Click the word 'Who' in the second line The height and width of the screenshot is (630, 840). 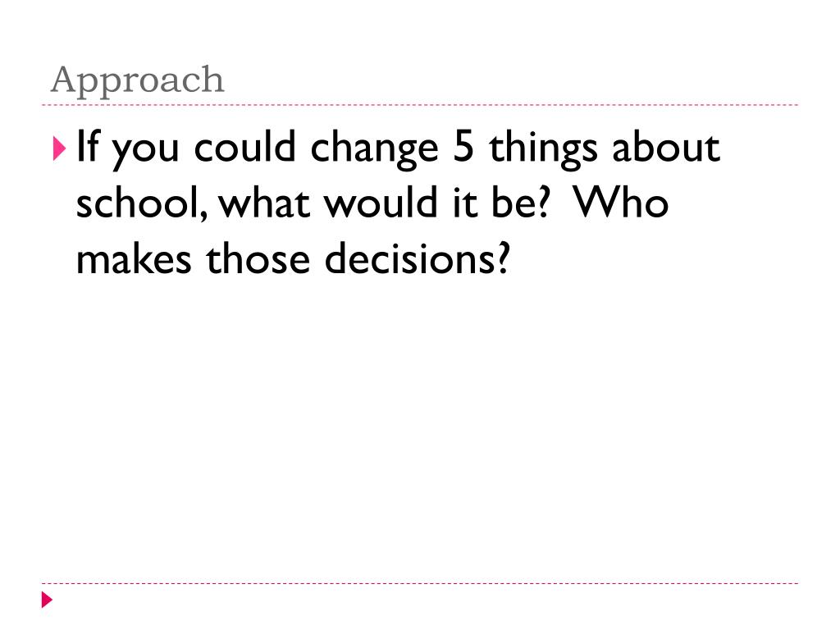[620, 203]
